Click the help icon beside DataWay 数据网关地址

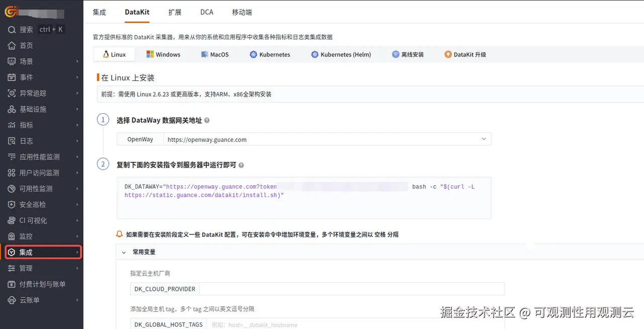pos(207,121)
